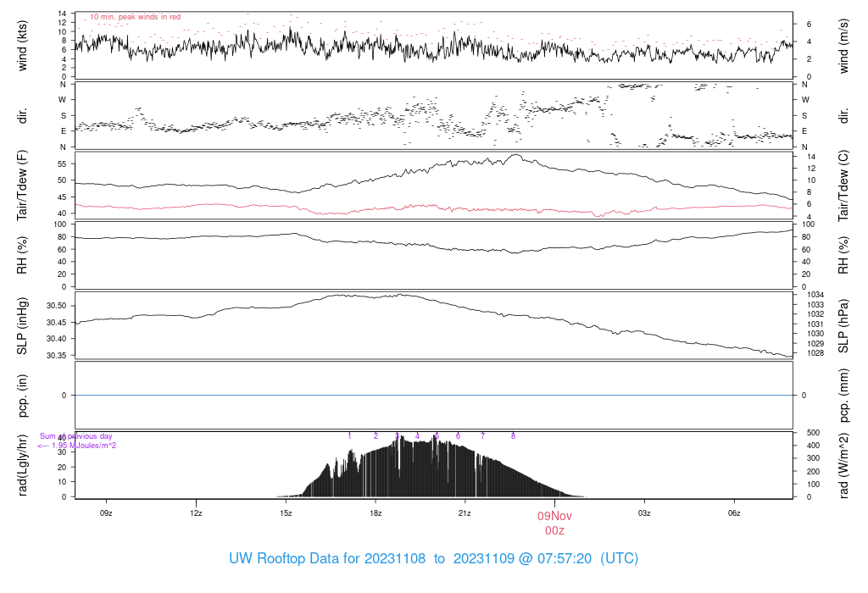Click the 'wind (m/s)' axis label
Screen dimensions: 868x593
(843, 46)
